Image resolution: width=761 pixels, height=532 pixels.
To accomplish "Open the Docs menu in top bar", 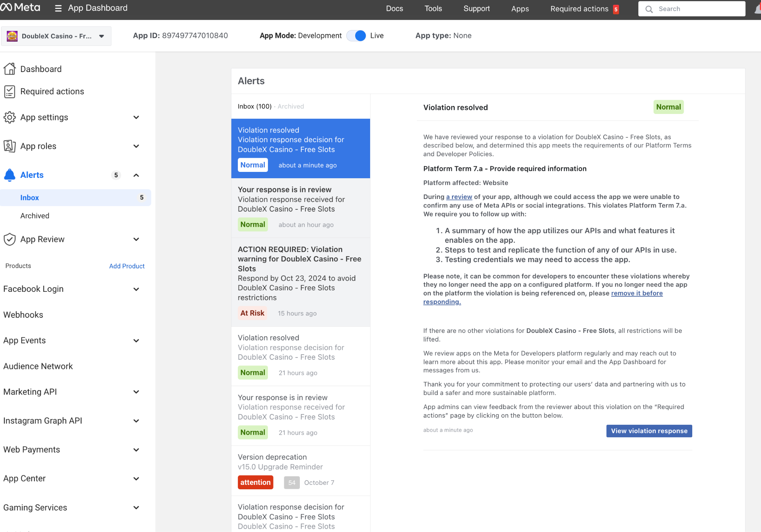I will coord(394,9).
